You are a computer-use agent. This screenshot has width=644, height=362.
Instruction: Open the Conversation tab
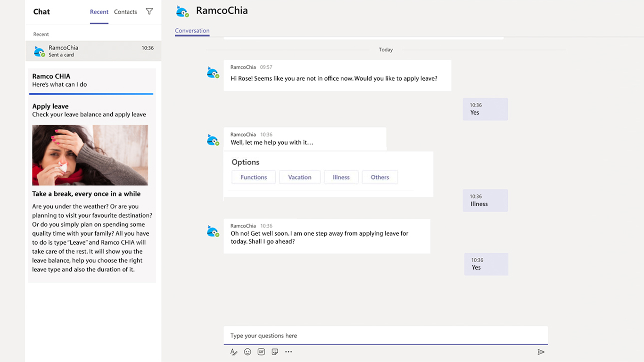192,31
